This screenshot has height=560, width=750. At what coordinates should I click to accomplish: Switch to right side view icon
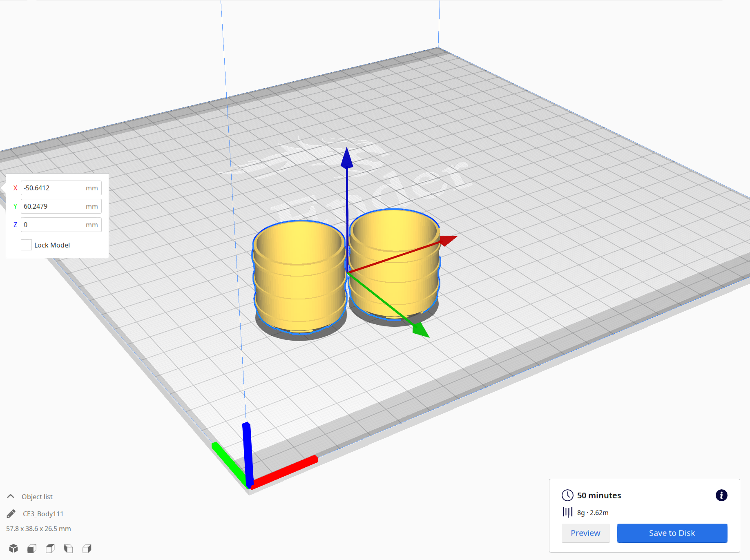click(x=87, y=548)
